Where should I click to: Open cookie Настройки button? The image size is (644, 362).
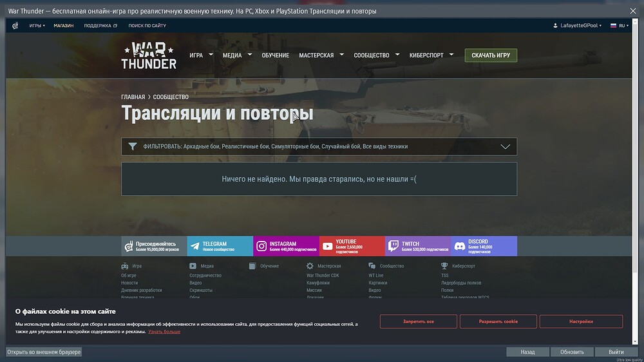pyautogui.click(x=581, y=321)
